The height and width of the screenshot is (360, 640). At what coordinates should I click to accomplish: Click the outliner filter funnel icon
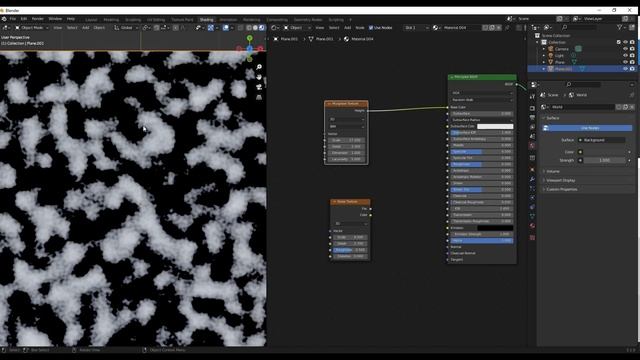pos(620,27)
